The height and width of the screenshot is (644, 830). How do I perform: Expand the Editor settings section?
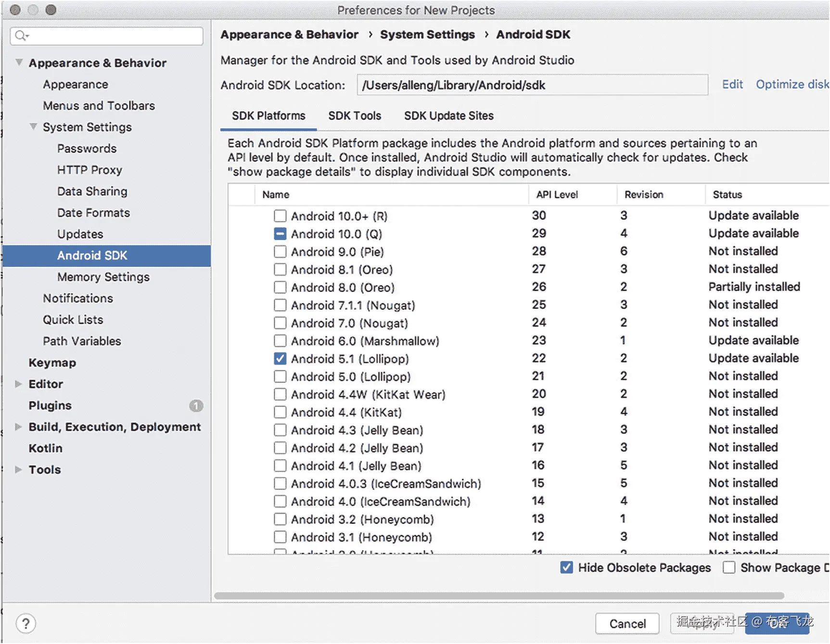18,384
